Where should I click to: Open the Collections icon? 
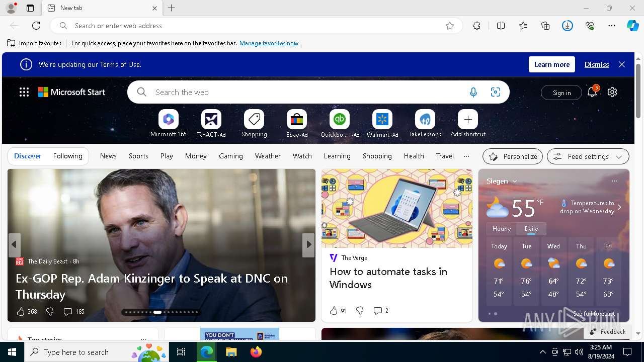click(545, 26)
